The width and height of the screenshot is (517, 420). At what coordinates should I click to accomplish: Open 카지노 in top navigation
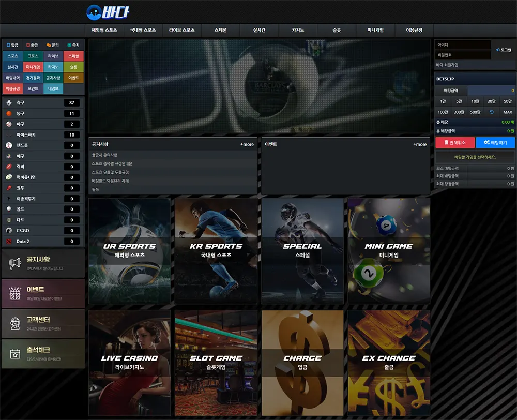tap(298, 30)
